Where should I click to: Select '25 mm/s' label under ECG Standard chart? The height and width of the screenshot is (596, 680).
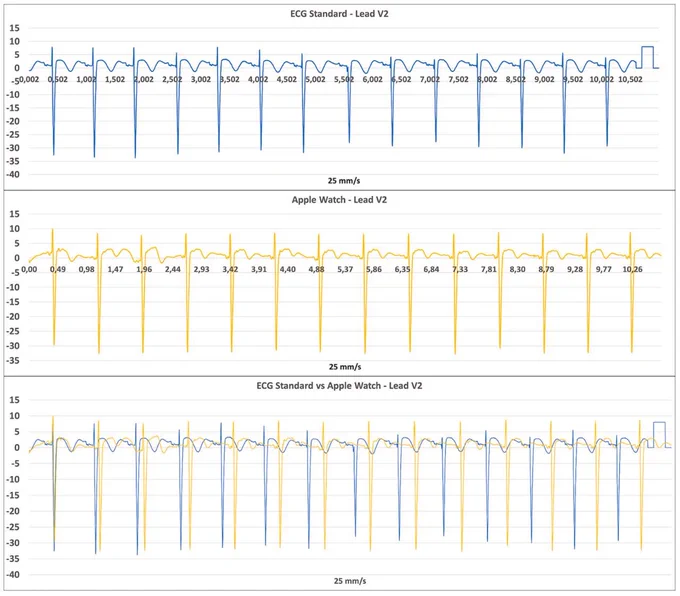[344, 181]
